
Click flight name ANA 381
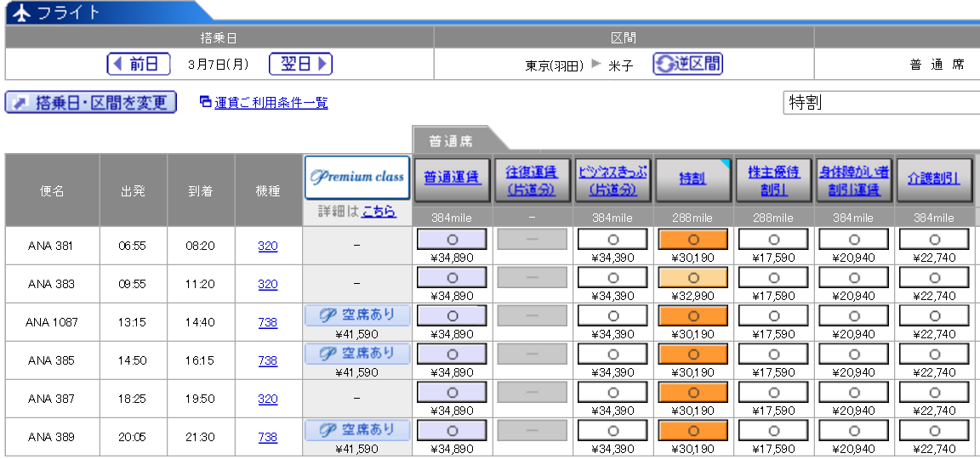coord(51,246)
